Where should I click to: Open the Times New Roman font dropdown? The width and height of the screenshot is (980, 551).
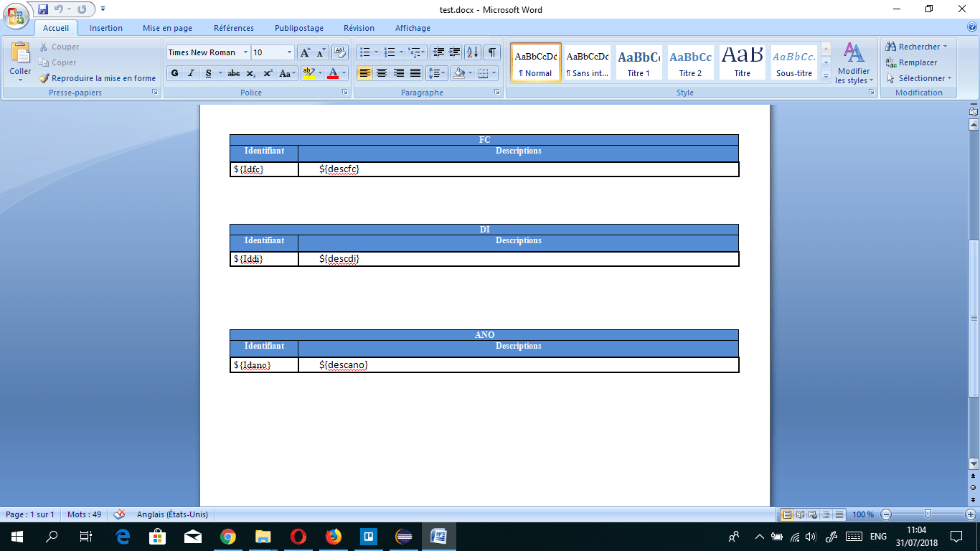245,52
